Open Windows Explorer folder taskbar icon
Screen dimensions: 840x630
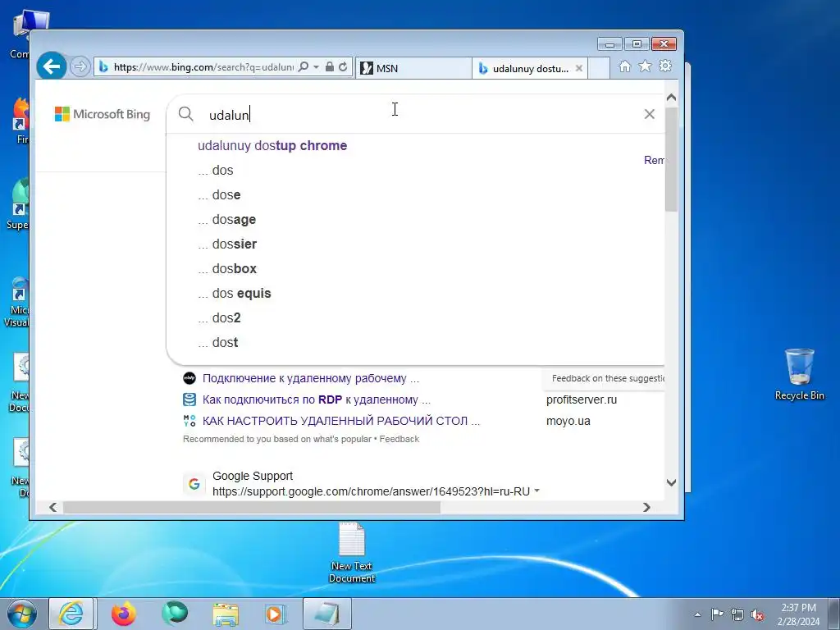226,614
